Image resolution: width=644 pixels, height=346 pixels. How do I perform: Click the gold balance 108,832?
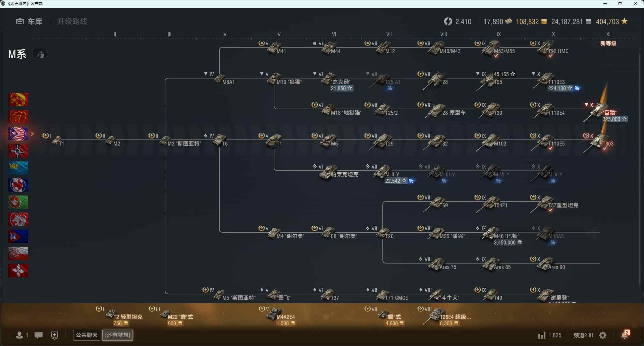pos(531,22)
